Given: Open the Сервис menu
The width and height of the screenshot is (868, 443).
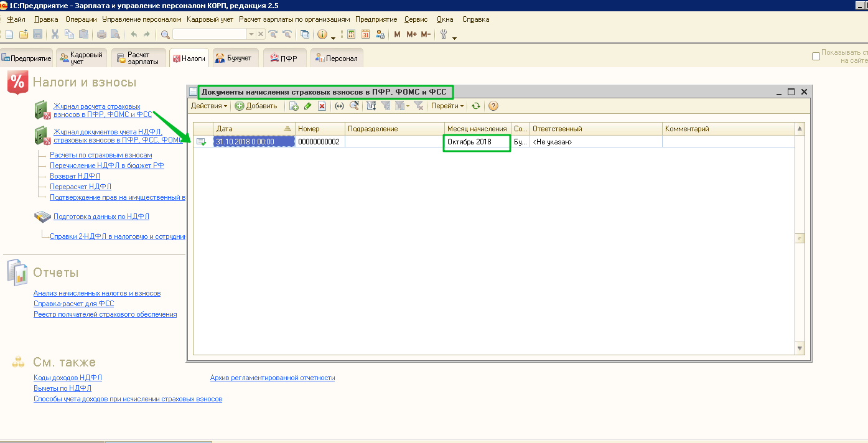Looking at the screenshot, I should point(416,19).
